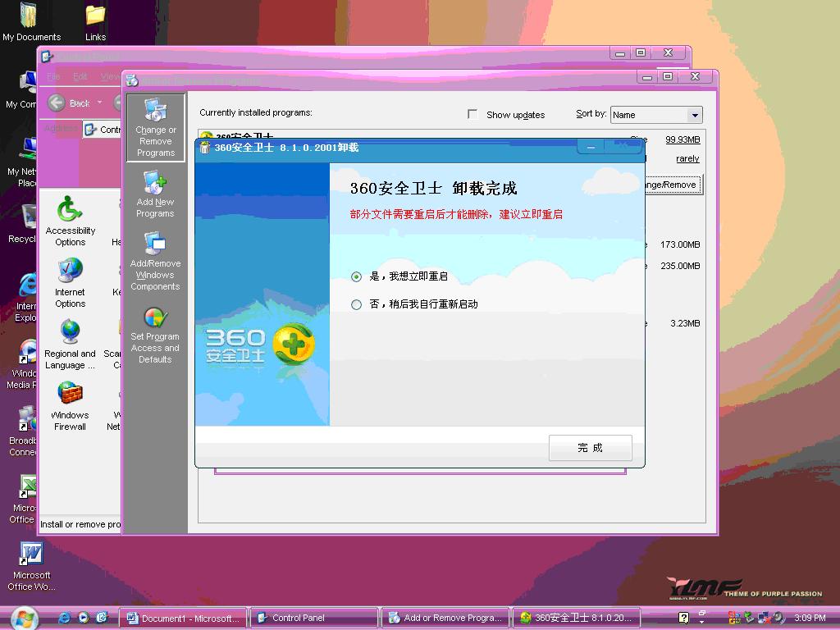Enable the Show updates checkbox
Image resolution: width=840 pixels, height=630 pixels.
[x=472, y=114]
